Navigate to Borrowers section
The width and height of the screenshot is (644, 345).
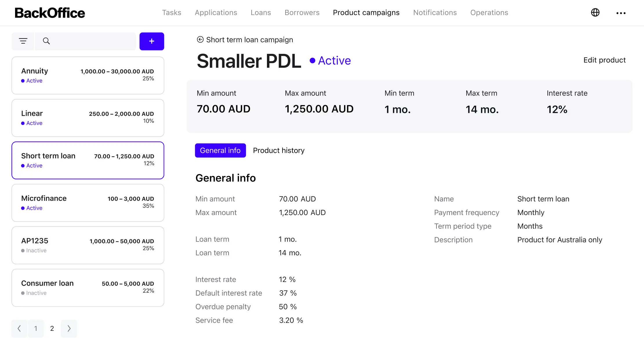(302, 12)
